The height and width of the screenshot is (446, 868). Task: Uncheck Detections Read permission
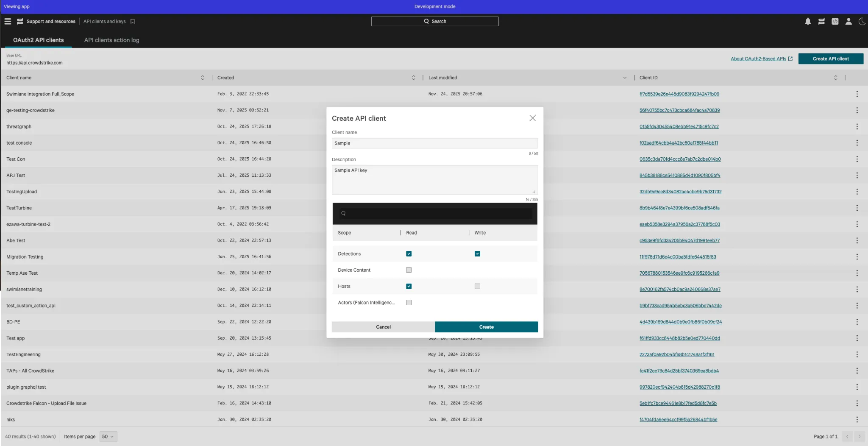point(409,254)
